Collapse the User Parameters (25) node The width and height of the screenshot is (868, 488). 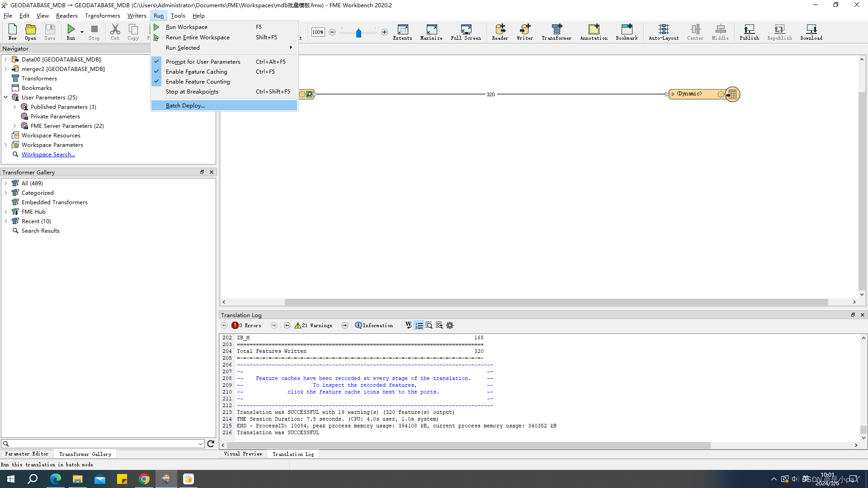[6, 97]
